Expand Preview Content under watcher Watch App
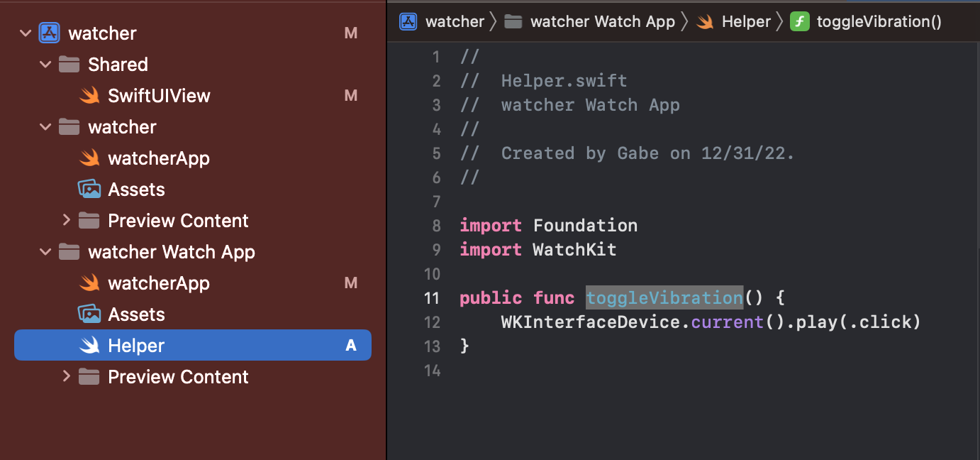Screen dimensions: 980x460 tap(67, 377)
